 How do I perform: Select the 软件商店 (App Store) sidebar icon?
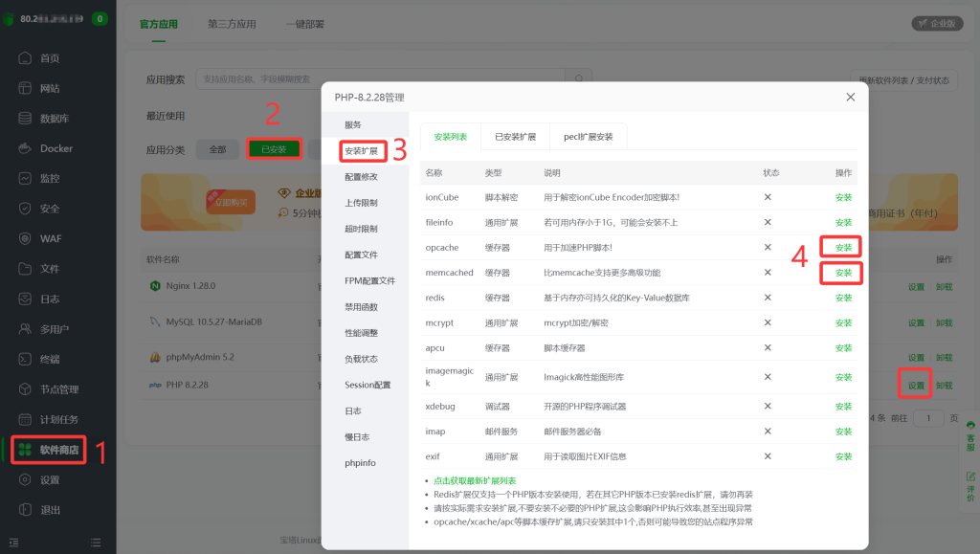click(x=50, y=447)
